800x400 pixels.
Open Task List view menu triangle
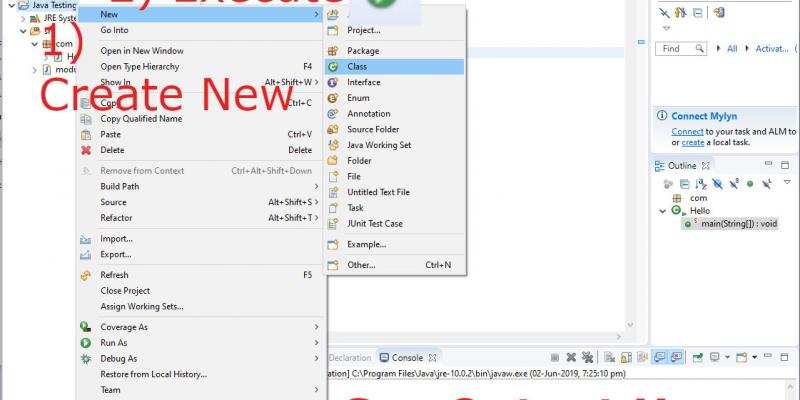tap(666, 28)
